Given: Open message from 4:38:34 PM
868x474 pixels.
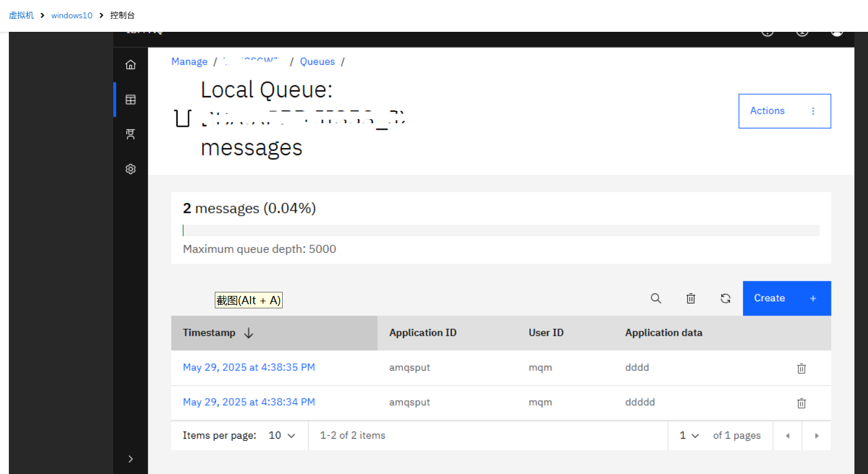Looking at the screenshot, I should [248, 402].
